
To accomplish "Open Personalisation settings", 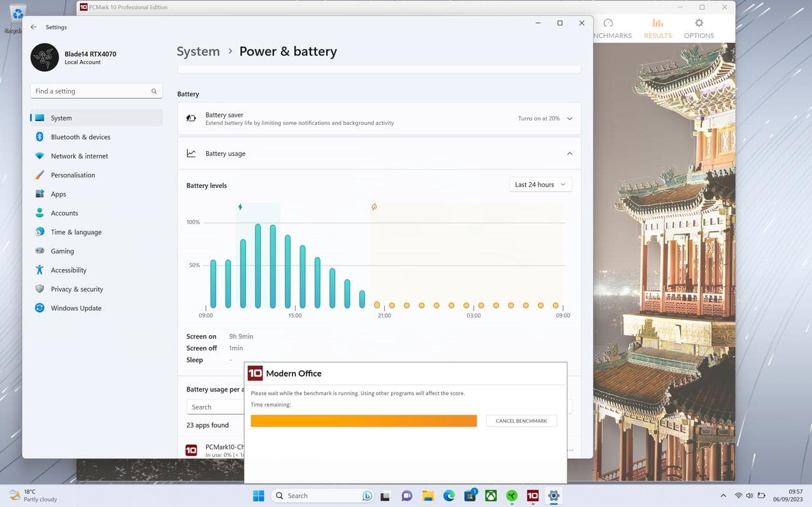I will pyautogui.click(x=72, y=175).
